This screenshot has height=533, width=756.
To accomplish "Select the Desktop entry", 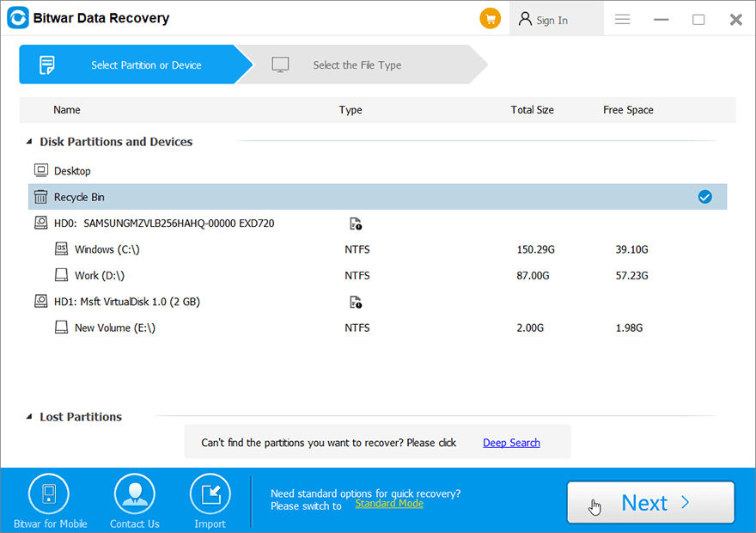I will [70, 170].
